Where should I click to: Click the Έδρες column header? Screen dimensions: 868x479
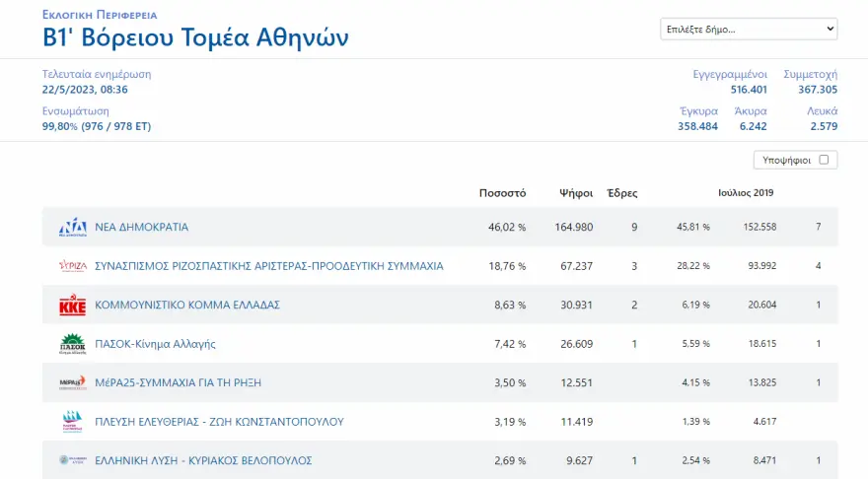click(x=621, y=193)
